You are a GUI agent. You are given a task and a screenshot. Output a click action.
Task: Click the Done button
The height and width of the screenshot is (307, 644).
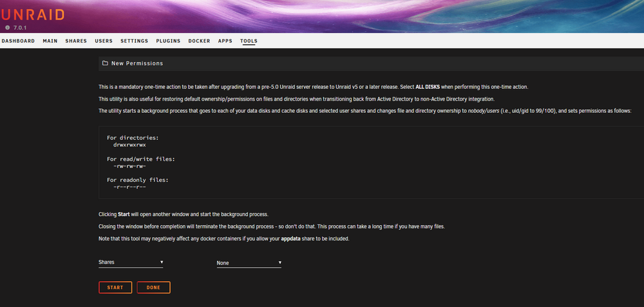click(x=154, y=288)
